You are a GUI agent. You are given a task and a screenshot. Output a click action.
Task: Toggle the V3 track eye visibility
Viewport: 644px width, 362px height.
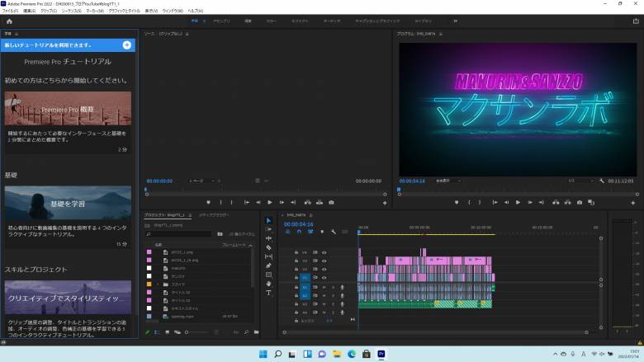click(x=324, y=261)
